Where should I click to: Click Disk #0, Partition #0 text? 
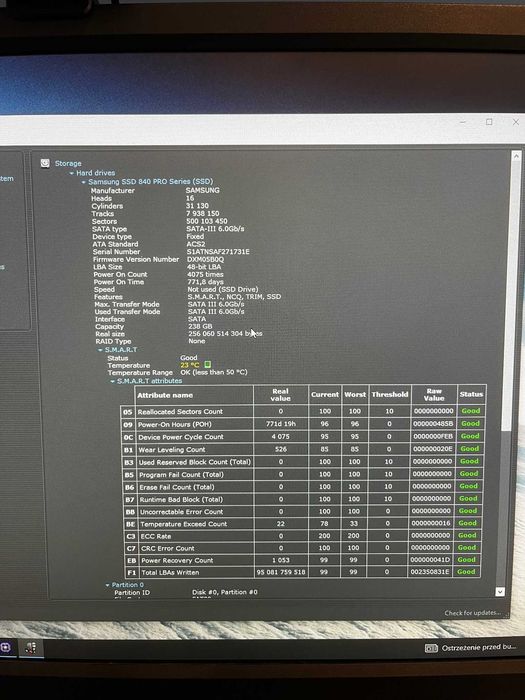click(x=225, y=592)
